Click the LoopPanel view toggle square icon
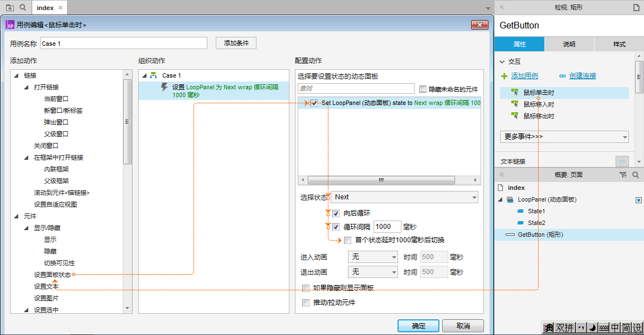644x335 pixels. pyautogui.click(x=639, y=200)
